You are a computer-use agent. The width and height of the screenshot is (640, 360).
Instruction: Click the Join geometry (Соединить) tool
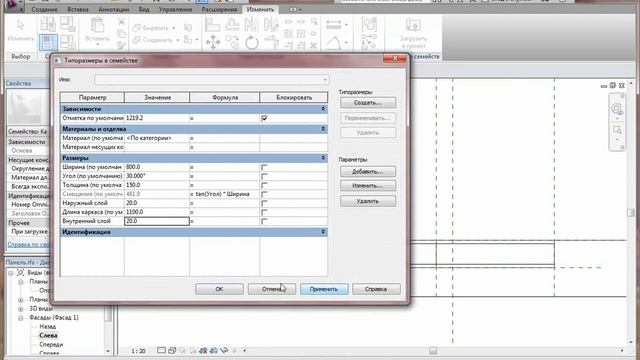click(x=153, y=40)
